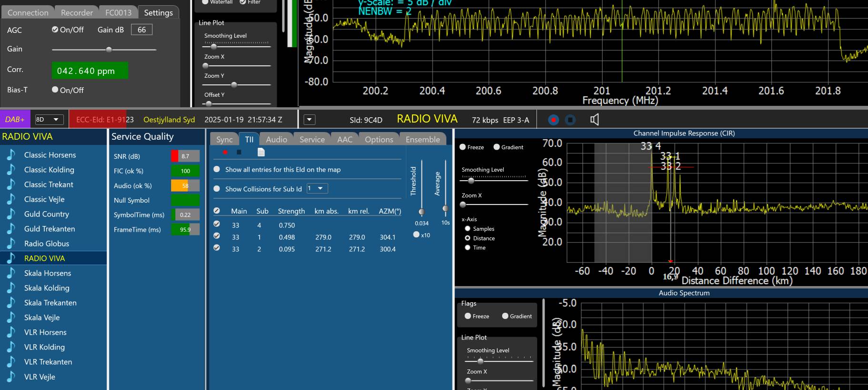Open the Recorder tab
Screen dimensions: 868x390
tap(77, 13)
